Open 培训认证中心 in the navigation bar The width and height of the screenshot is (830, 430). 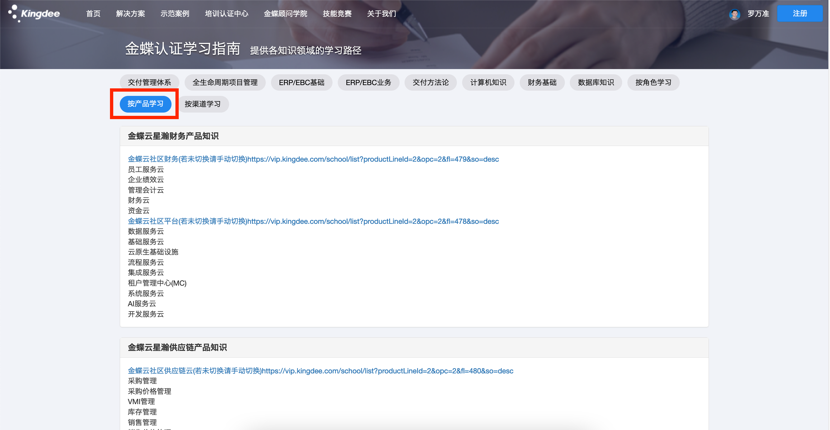[x=227, y=14]
